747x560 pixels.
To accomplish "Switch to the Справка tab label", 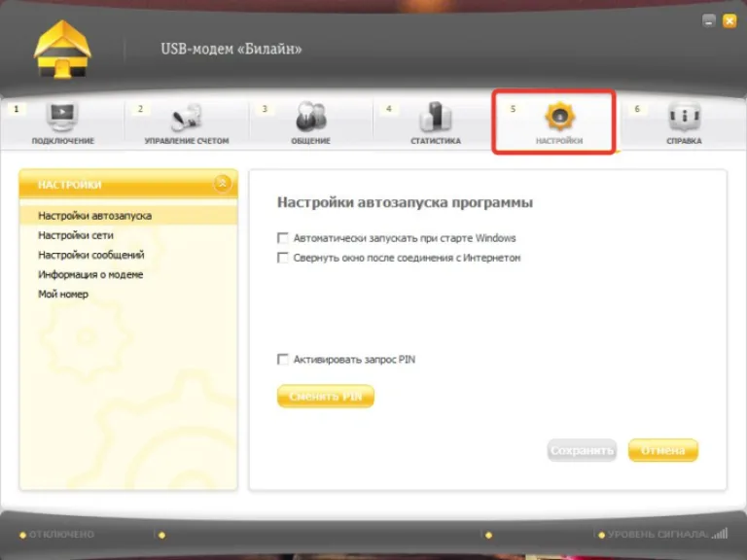I will click(x=684, y=141).
